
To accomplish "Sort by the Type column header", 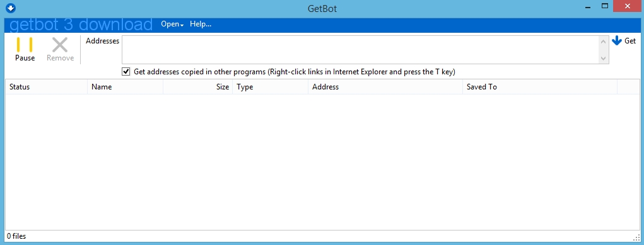I will (x=270, y=87).
